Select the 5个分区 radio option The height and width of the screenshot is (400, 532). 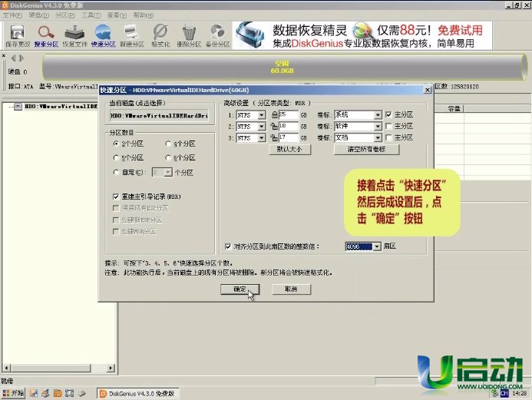pyautogui.click(x=116, y=157)
